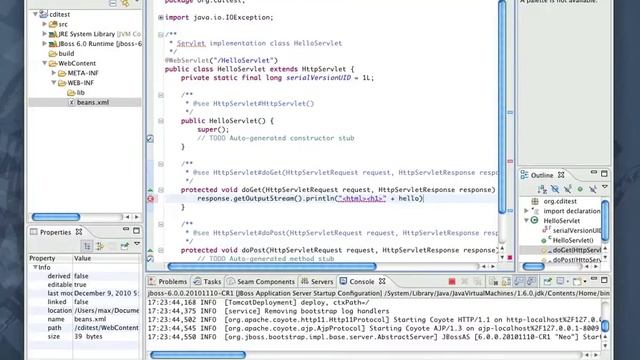Click the Display Selected Console icon
This screenshot has width=640, height=360.
(x=560, y=281)
